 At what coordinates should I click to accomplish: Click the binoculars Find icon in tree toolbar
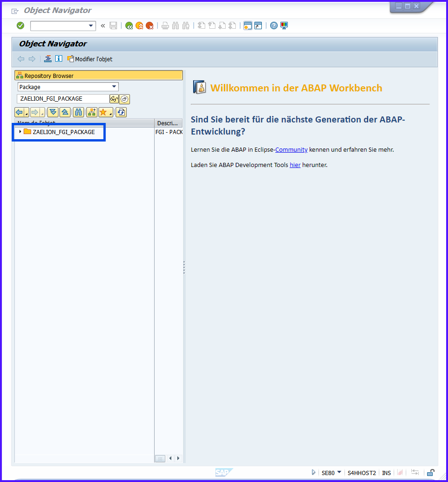point(78,112)
